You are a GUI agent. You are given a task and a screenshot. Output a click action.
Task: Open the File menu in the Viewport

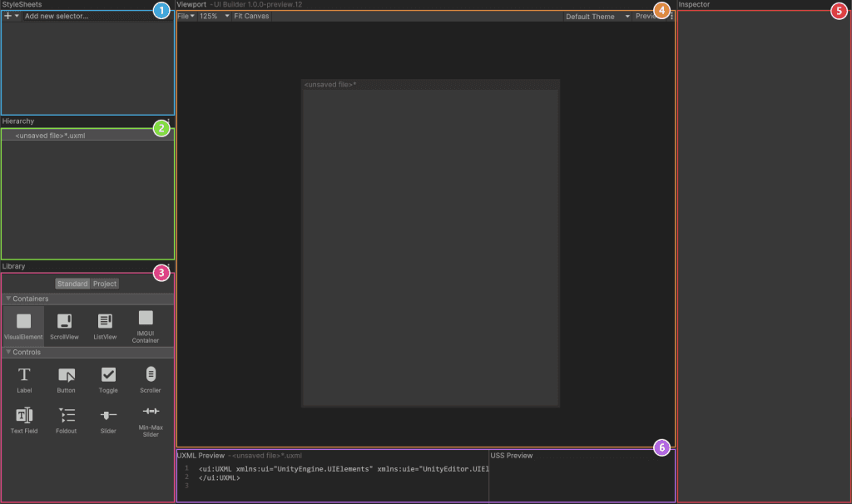pyautogui.click(x=185, y=15)
